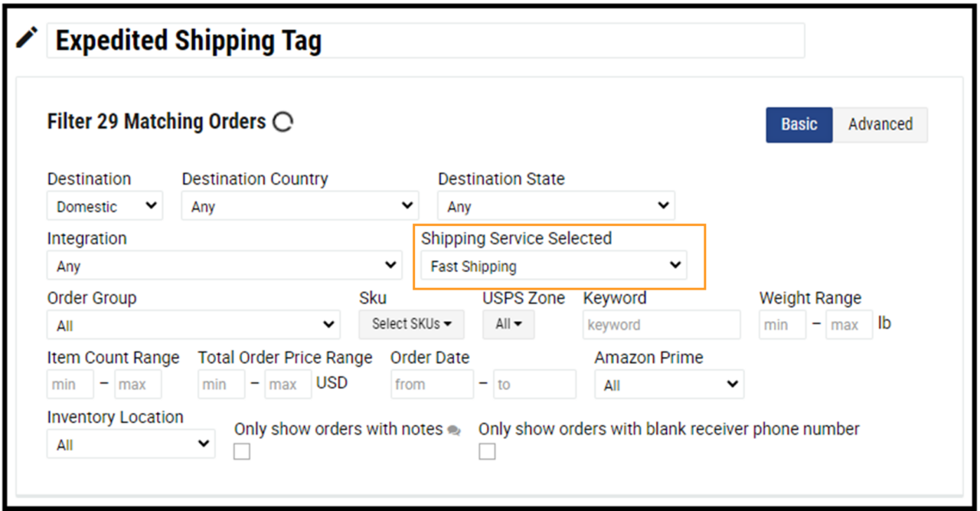This screenshot has width=980, height=511.
Task: Click the Order Date from field
Action: (432, 384)
